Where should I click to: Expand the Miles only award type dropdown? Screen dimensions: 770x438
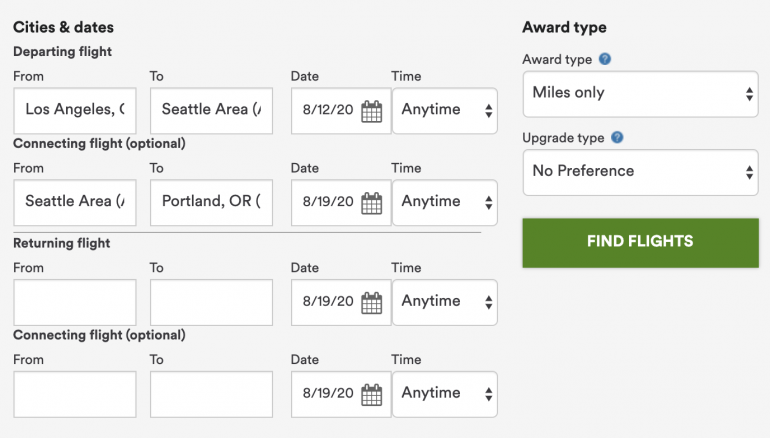pos(640,94)
